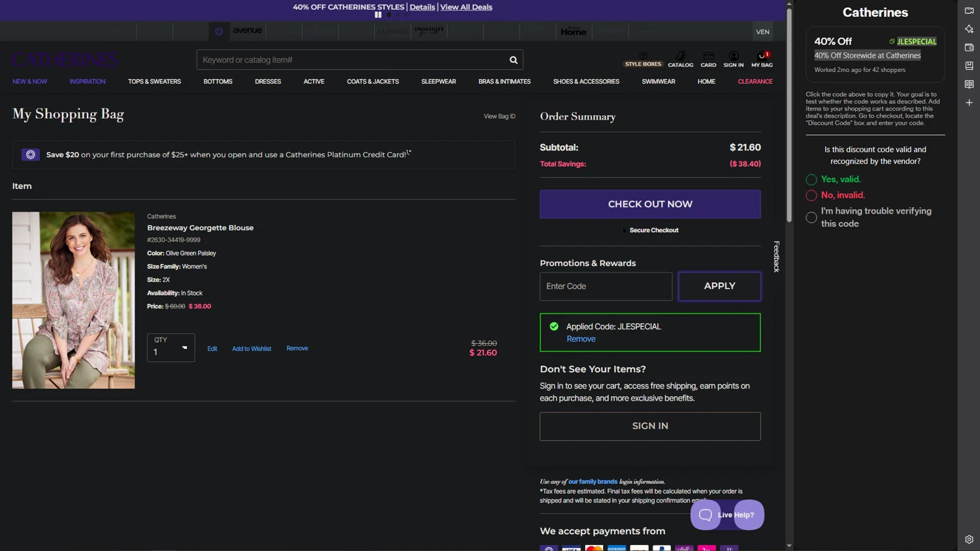
Task: Click Edit link for blouse
Action: click(212, 349)
